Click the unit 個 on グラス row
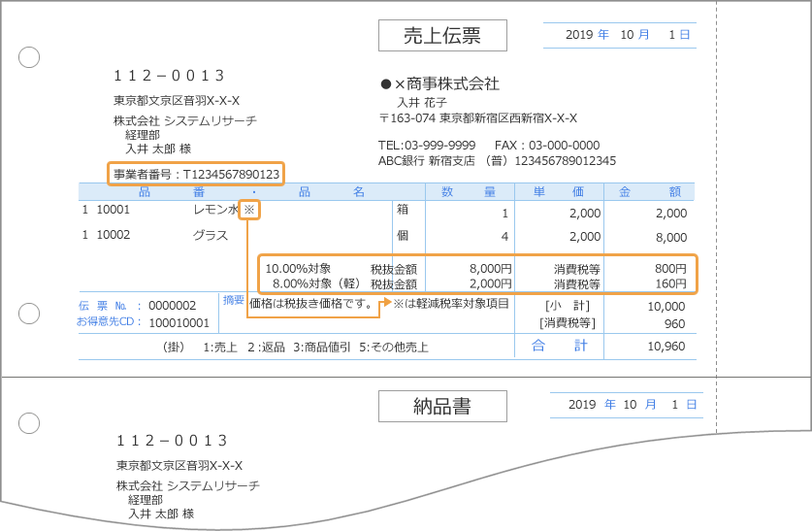Viewport: 812px width, 531px height. pos(403,235)
